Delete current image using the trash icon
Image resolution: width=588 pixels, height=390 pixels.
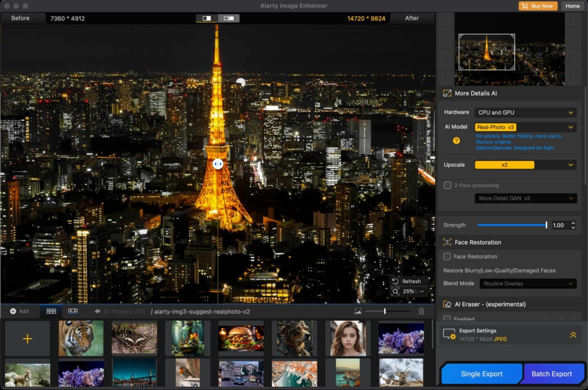(421, 311)
